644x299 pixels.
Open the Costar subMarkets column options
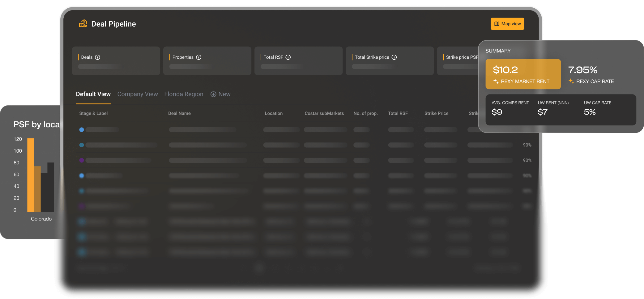click(x=324, y=113)
